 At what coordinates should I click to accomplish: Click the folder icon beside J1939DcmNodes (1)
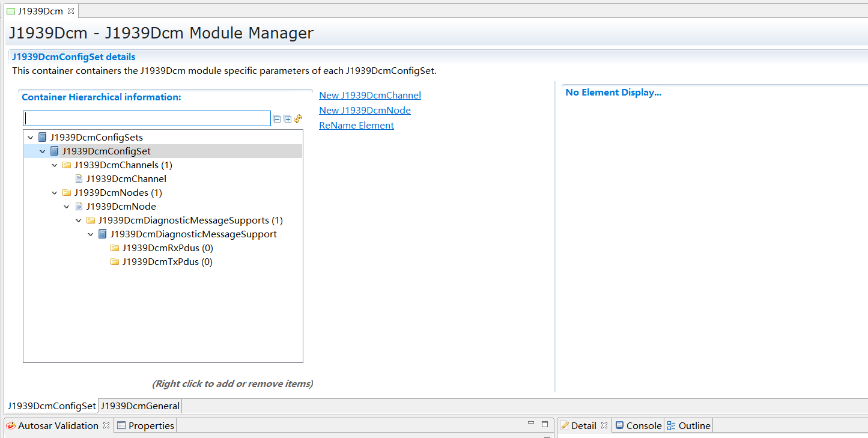[x=67, y=192]
